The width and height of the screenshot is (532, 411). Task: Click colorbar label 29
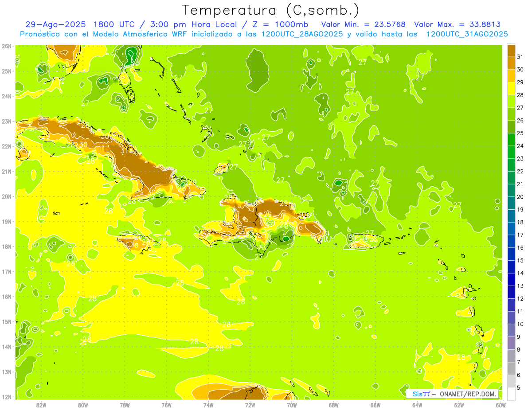(520, 82)
